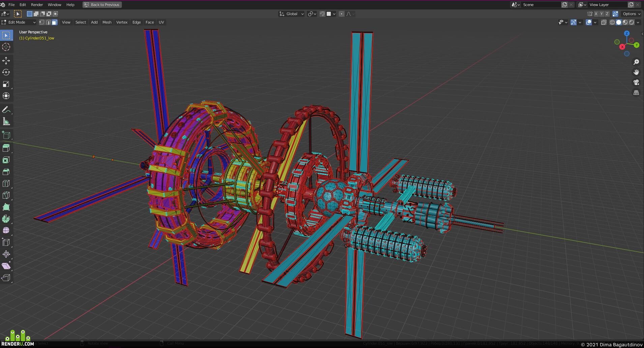Switch to face select mode
Screen dimensions: 644x348
click(55, 22)
